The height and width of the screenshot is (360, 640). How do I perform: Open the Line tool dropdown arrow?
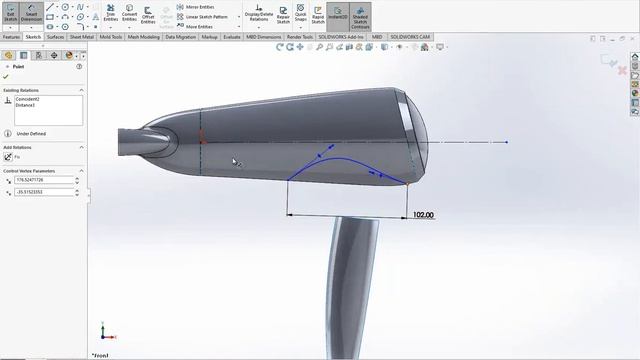click(57, 7)
